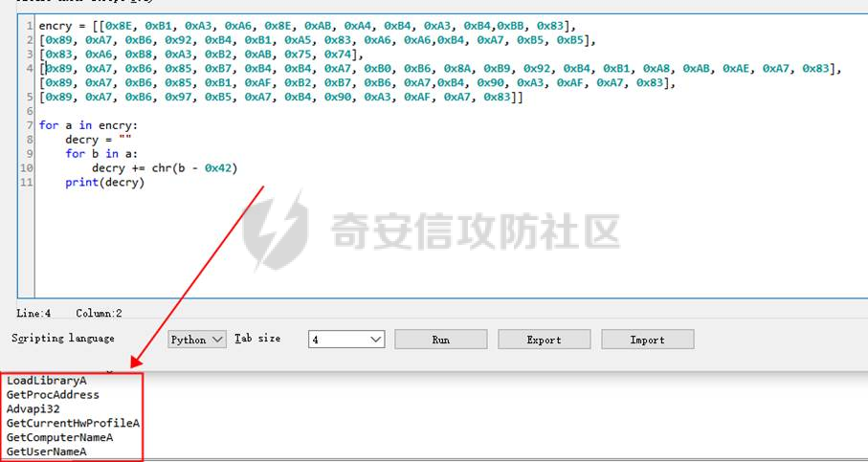Select GetComputerNameA output line

pos(59,437)
